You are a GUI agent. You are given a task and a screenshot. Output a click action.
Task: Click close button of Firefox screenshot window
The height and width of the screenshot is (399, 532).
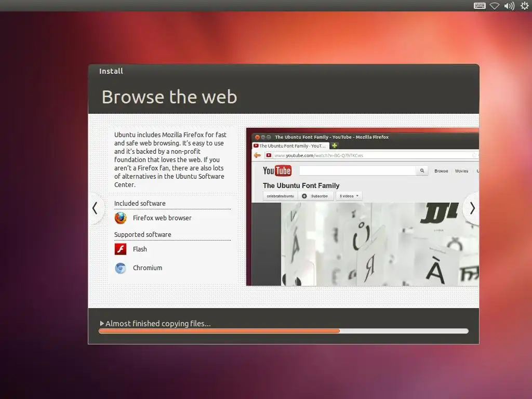257,137
